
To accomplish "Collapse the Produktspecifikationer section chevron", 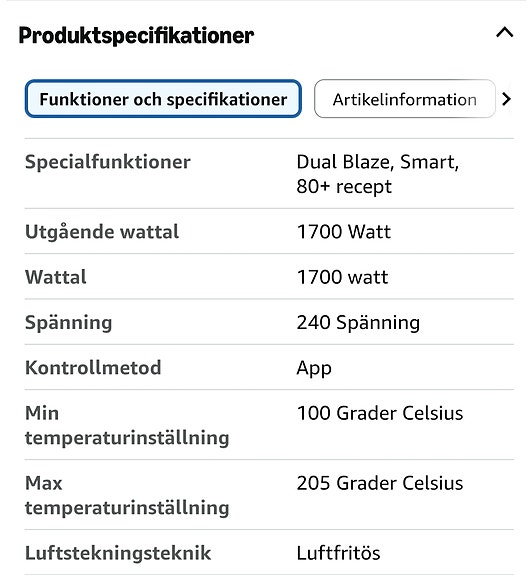I will pos(505,33).
